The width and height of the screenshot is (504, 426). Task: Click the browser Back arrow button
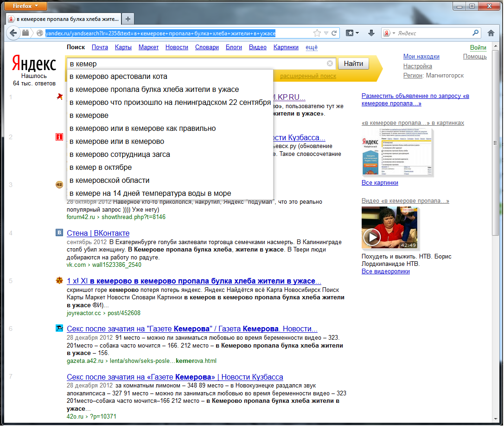(13, 33)
